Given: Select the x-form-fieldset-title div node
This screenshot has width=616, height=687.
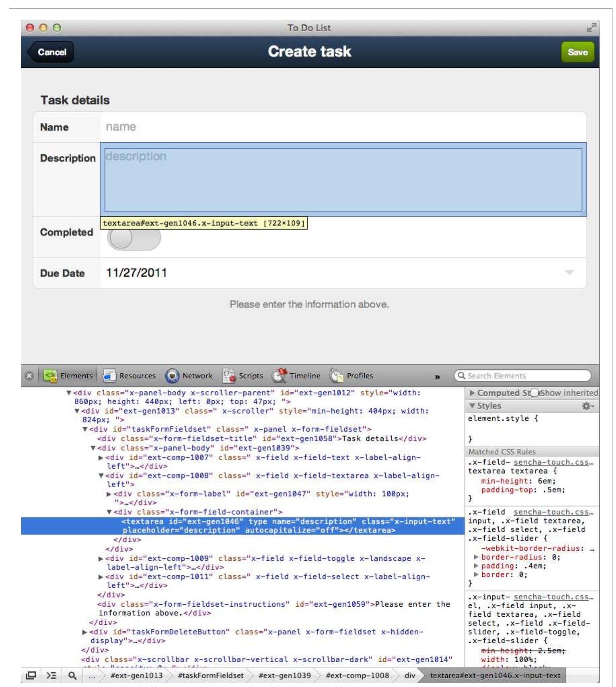Looking at the screenshot, I should click(262, 439).
